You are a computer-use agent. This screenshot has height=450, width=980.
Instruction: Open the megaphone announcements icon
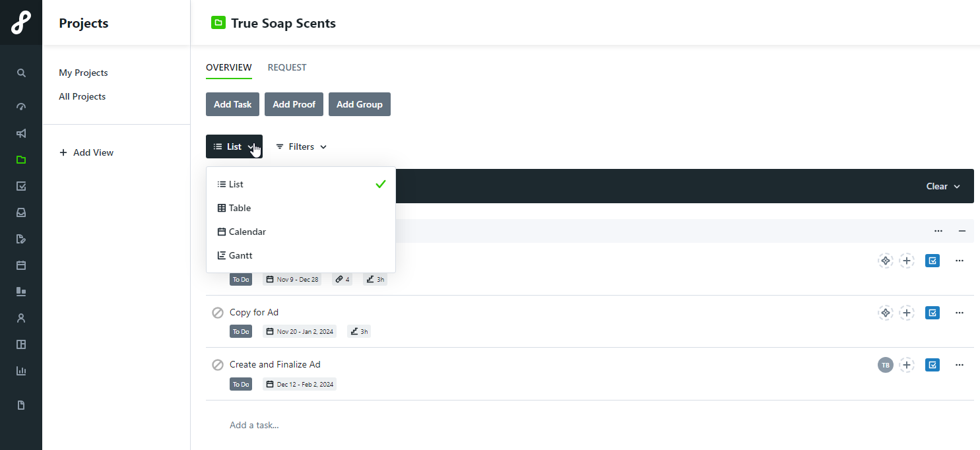(21, 133)
